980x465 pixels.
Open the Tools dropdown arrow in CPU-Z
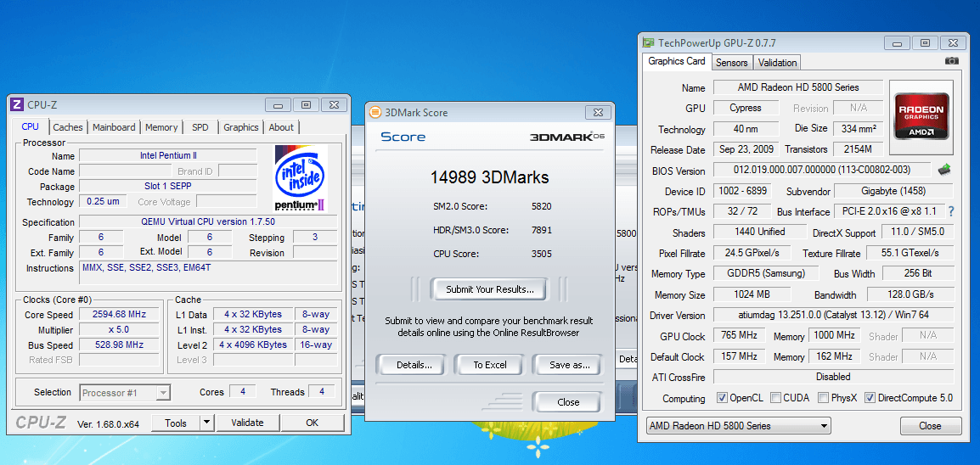(x=207, y=423)
